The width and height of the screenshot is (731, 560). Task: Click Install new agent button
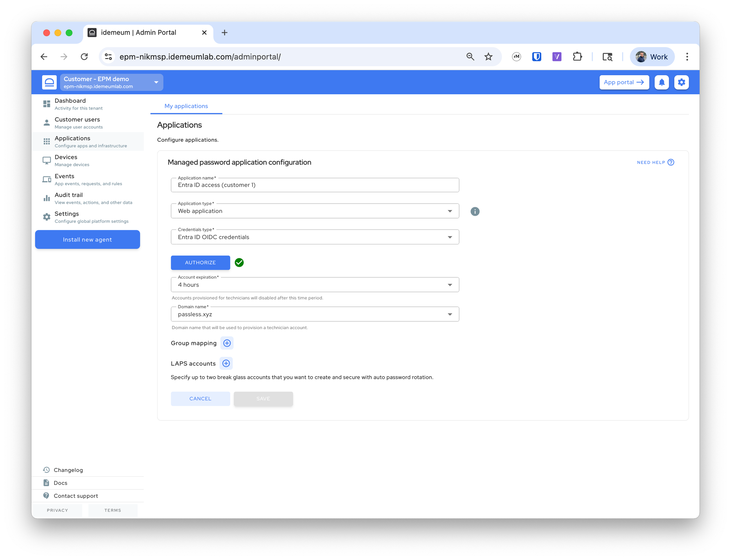(87, 239)
